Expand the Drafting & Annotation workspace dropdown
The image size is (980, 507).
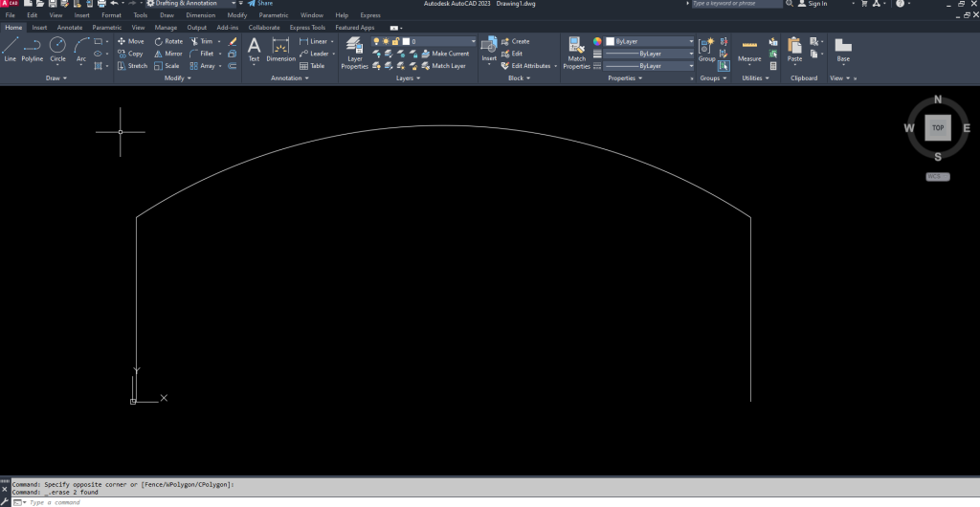[234, 4]
